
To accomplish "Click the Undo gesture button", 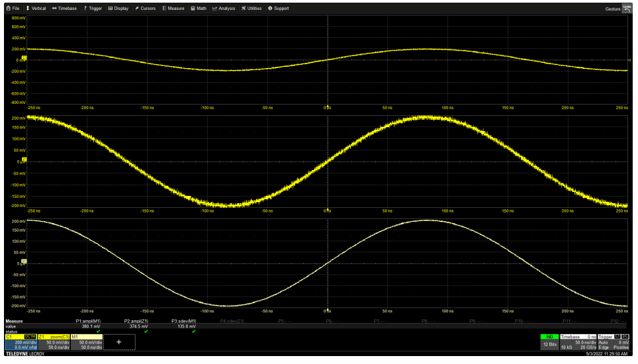I will (x=627, y=9).
